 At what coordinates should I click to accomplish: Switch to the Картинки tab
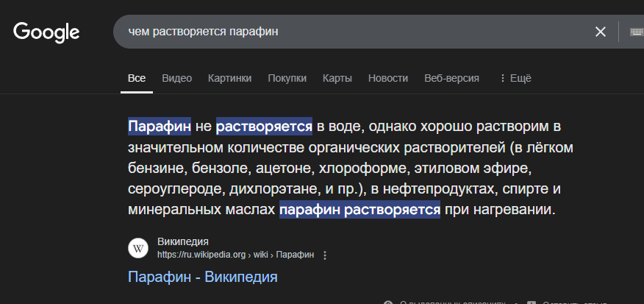[x=229, y=78]
